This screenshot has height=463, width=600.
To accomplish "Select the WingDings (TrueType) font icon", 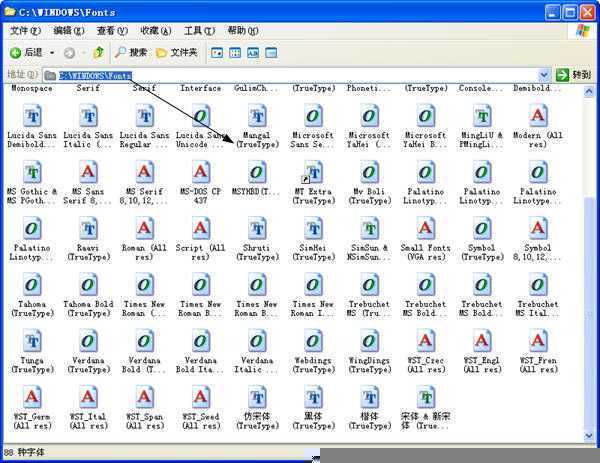I will point(370,341).
